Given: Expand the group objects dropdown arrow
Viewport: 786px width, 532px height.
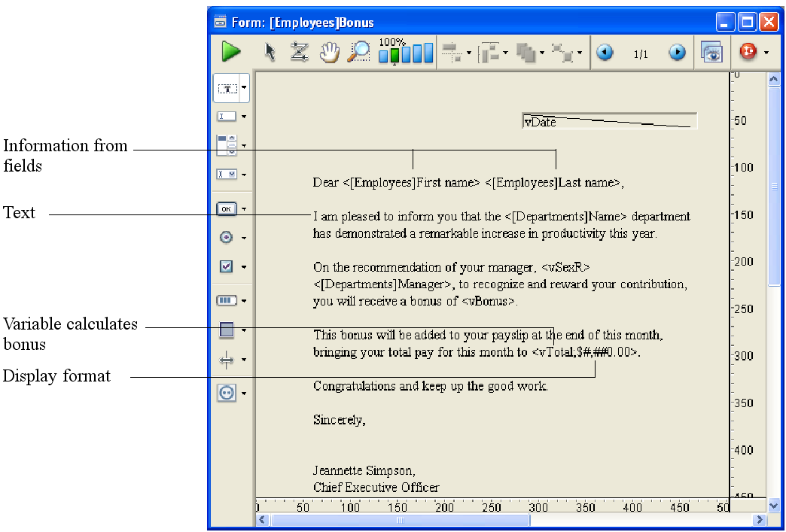Looking at the screenshot, I should [580, 53].
